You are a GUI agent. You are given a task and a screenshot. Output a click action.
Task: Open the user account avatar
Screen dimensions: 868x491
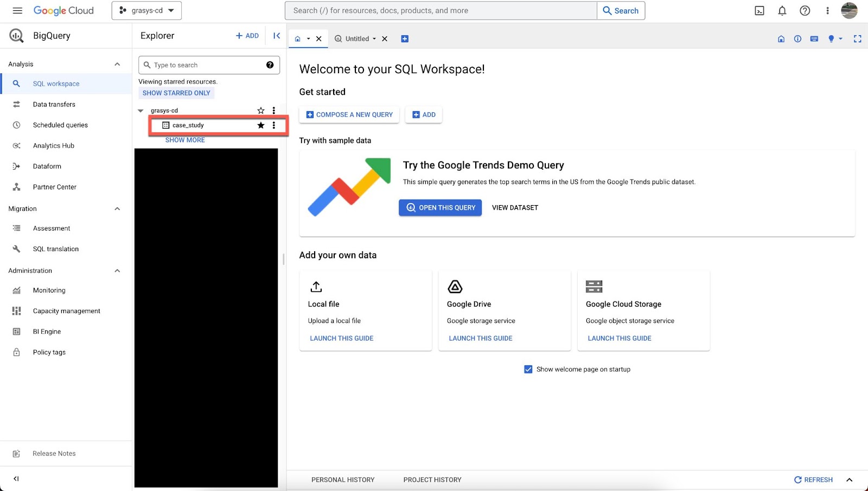pyautogui.click(x=849, y=10)
